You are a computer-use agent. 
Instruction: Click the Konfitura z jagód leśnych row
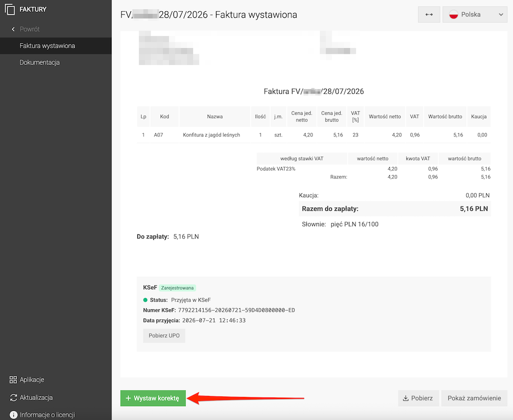tap(314, 135)
